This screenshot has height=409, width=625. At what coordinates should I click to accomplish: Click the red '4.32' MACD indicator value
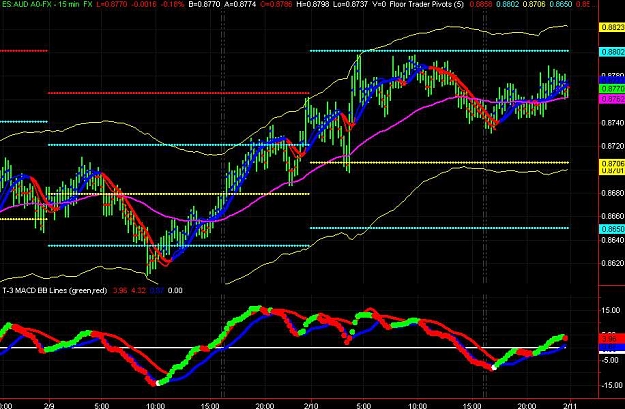138,291
